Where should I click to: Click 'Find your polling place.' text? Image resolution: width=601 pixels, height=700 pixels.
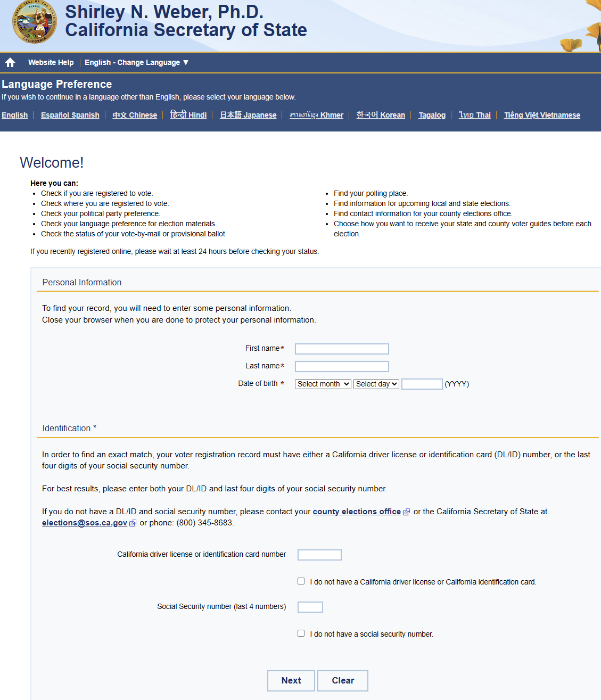tap(371, 193)
